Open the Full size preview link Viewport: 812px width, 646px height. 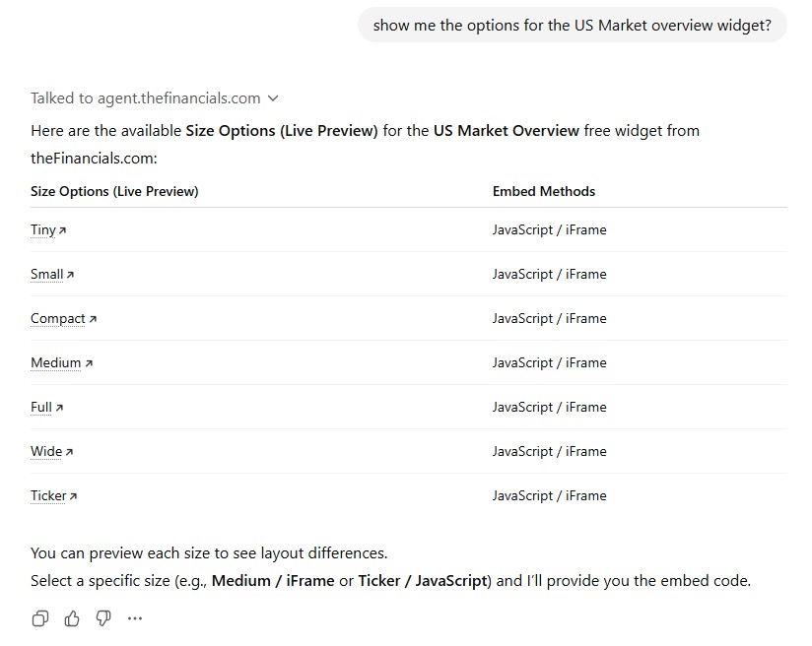[41, 407]
